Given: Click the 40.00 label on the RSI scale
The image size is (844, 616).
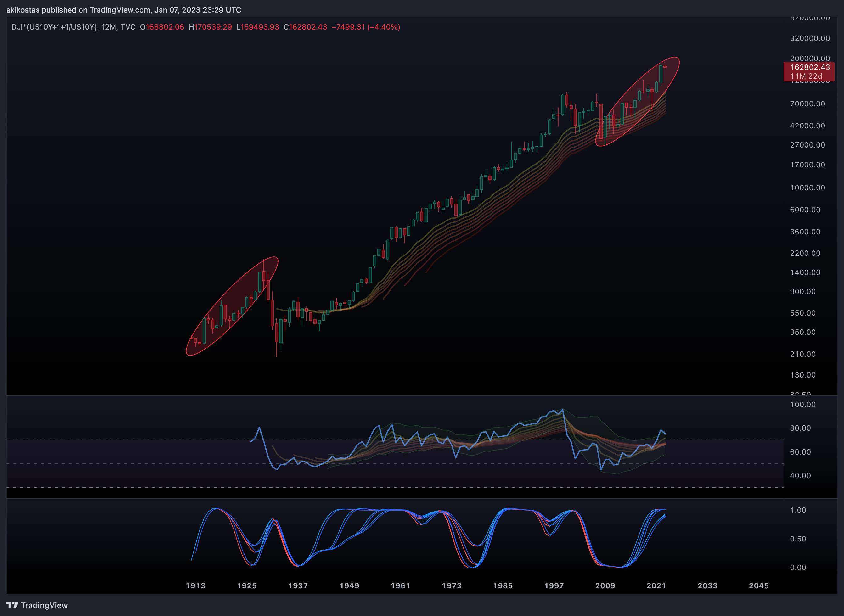Looking at the screenshot, I should pyautogui.click(x=800, y=476).
